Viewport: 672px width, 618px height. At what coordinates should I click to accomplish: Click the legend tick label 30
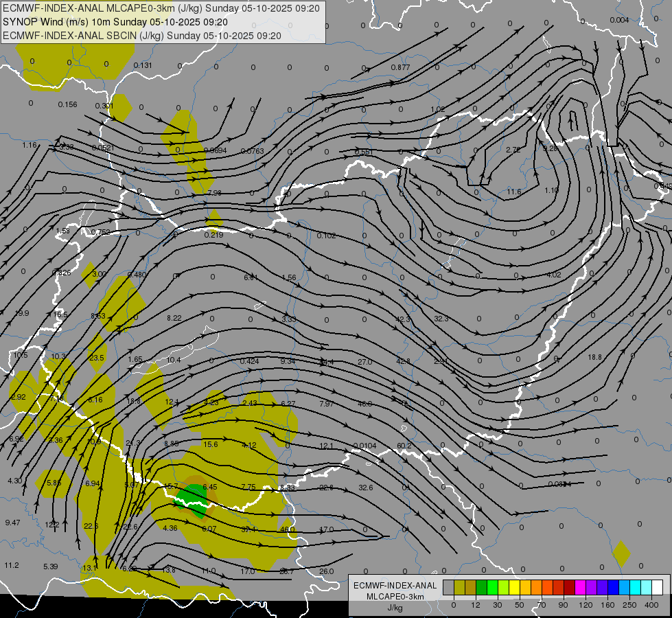pyautogui.click(x=497, y=605)
